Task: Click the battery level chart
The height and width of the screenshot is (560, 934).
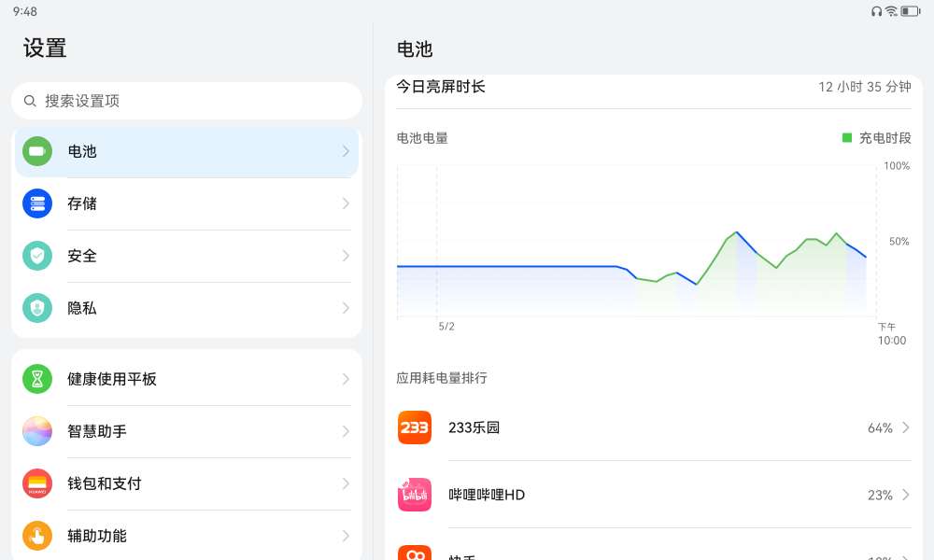Action: (637, 241)
